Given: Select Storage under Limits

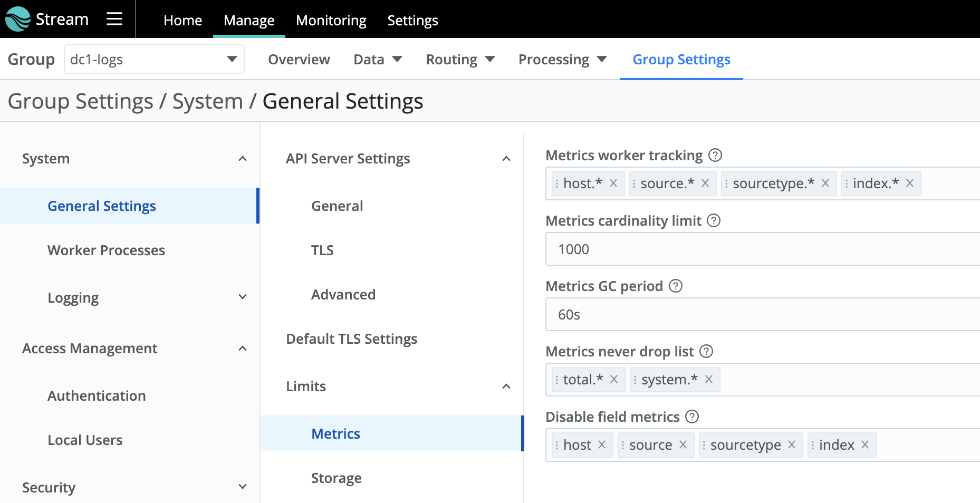Looking at the screenshot, I should point(336,478).
